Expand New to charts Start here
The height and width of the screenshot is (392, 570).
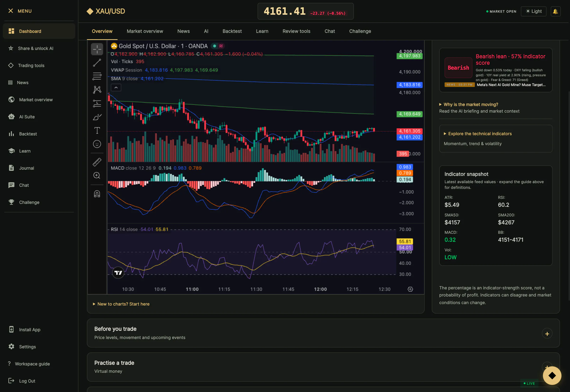(x=121, y=304)
